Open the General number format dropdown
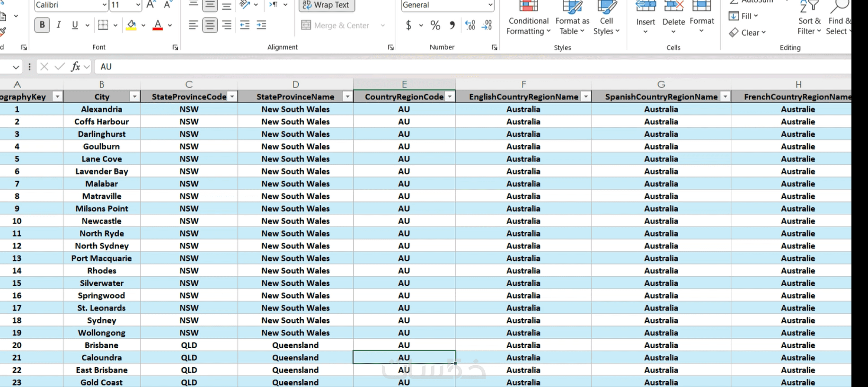Image resolution: width=868 pixels, height=387 pixels. click(490, 5)
